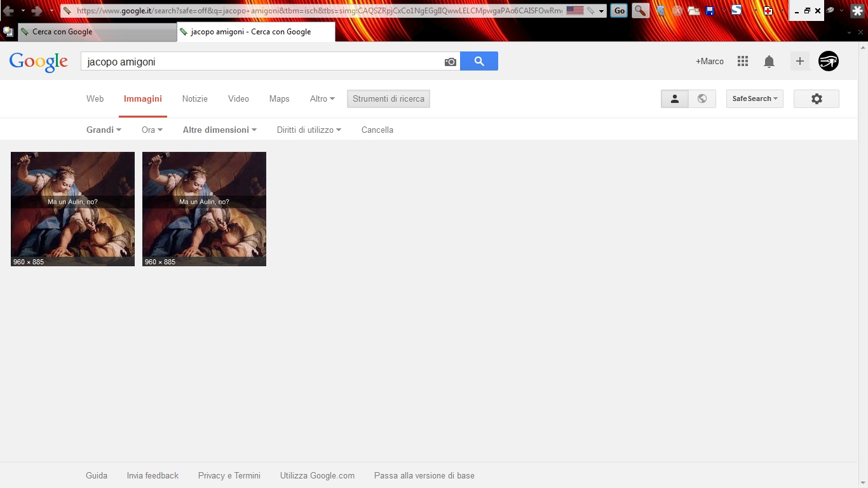The image size is (868, 488).
Task: Click the blue up-arrow toolbar icon
Action: pyautogui.click(x=661, y=10)
